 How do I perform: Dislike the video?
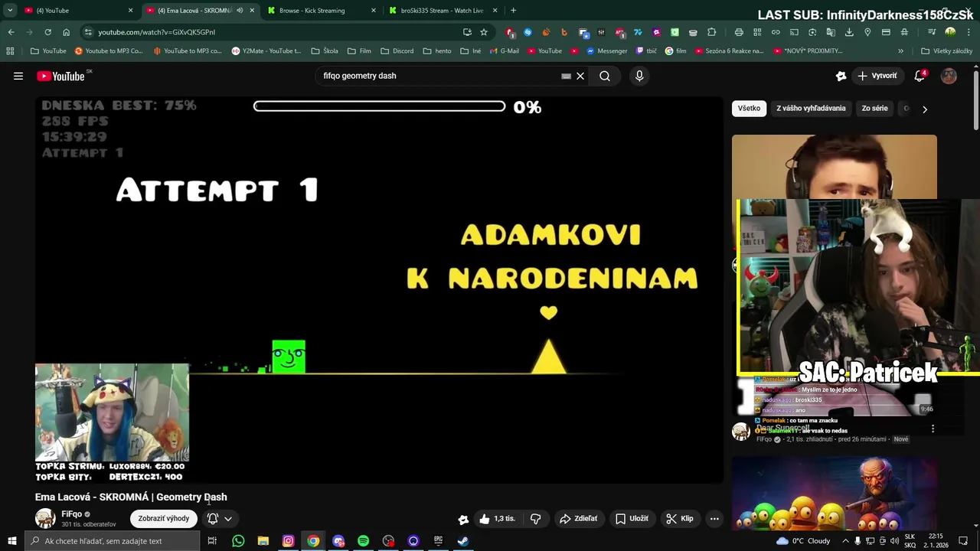[x=535, y=518]
